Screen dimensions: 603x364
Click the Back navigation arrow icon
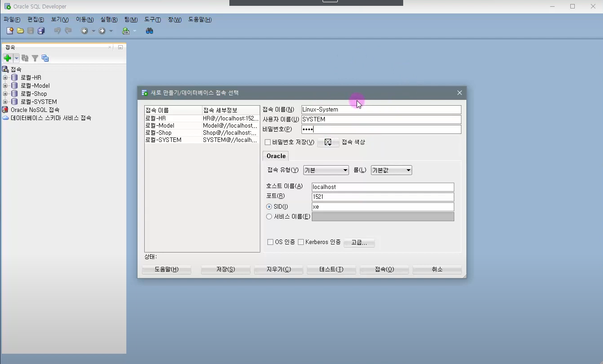84,31
